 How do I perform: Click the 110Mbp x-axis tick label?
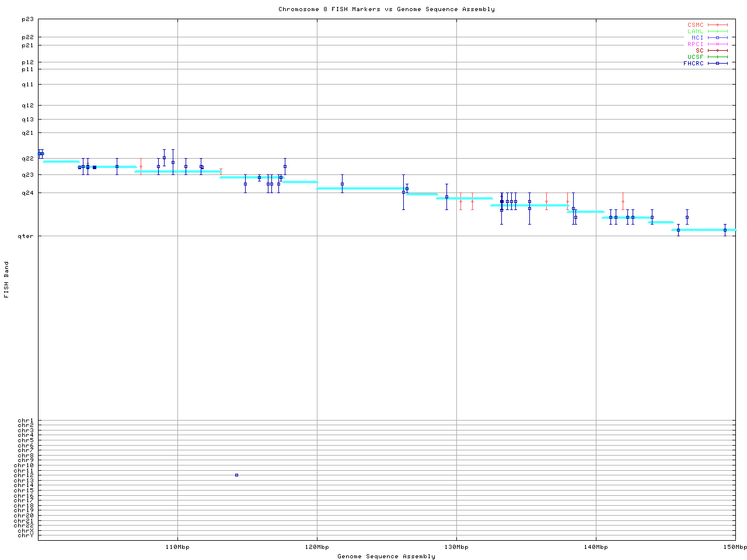[x=177, y=547]
